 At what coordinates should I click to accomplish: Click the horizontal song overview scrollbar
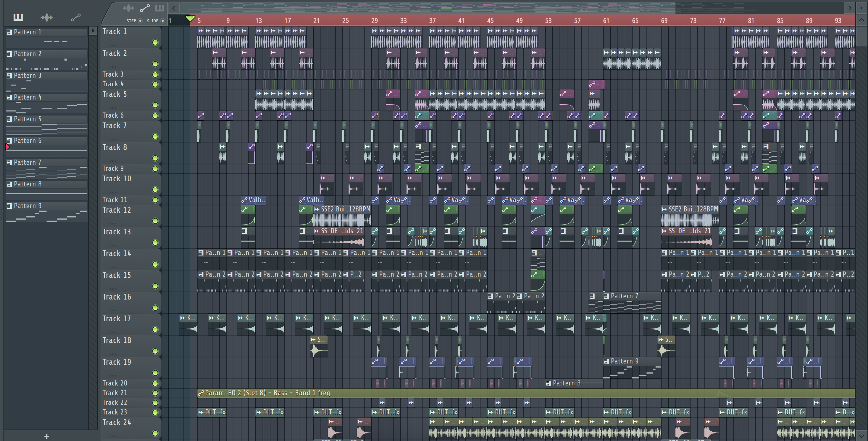(428, 8)
